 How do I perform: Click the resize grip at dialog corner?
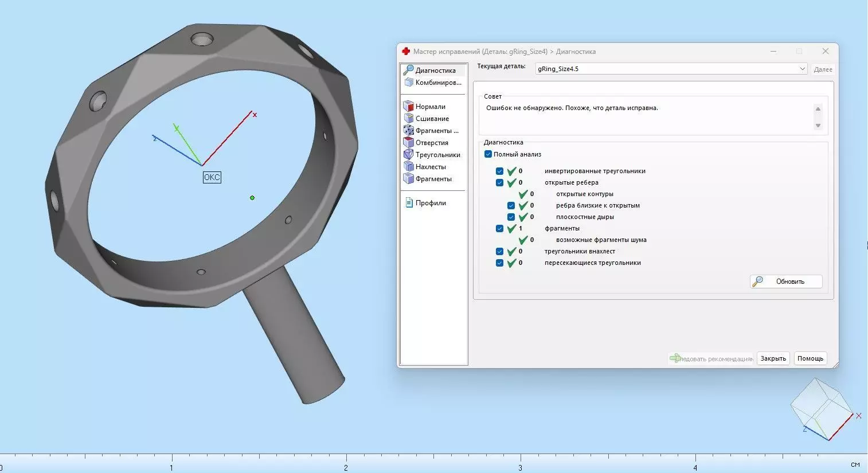pyautogui.click(x=835, y=365)
